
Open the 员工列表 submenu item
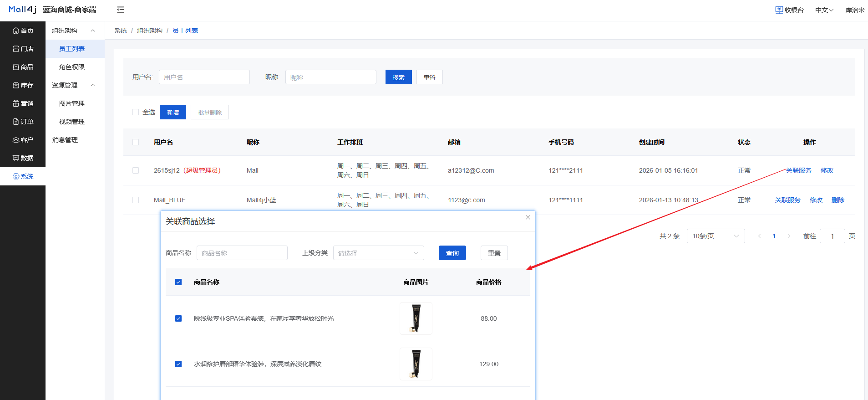(x=75, y=49)
